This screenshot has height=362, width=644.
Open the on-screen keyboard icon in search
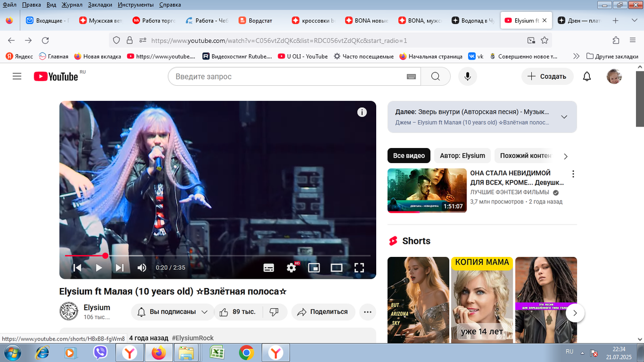click(411, 77)
